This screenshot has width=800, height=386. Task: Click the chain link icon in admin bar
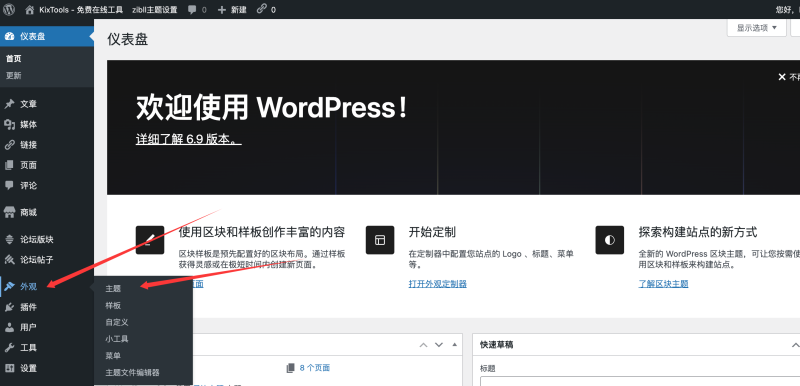click(262, 9)
